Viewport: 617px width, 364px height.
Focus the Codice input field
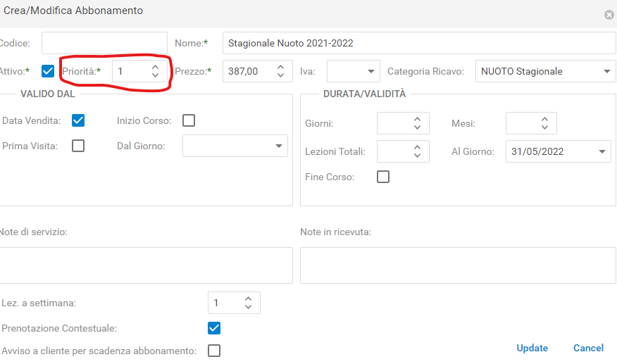(105, 43)
